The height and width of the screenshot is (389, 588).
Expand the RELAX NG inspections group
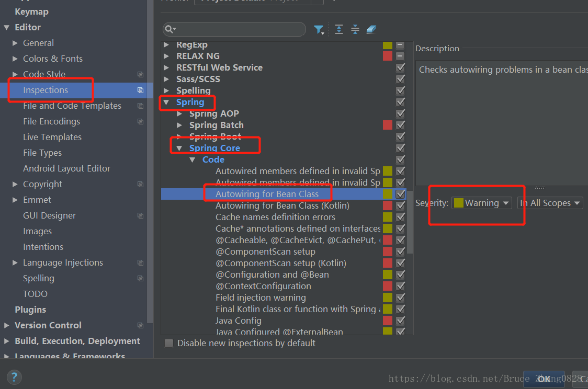(166, 56)
